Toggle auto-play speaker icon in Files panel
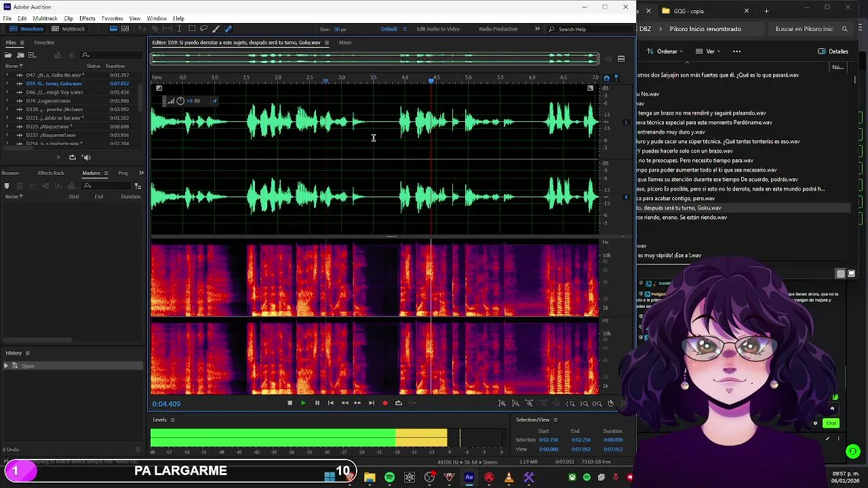Image resolution: width=868 pixels, height=488 pixels. pyautogui.click(x=86, y=157)
